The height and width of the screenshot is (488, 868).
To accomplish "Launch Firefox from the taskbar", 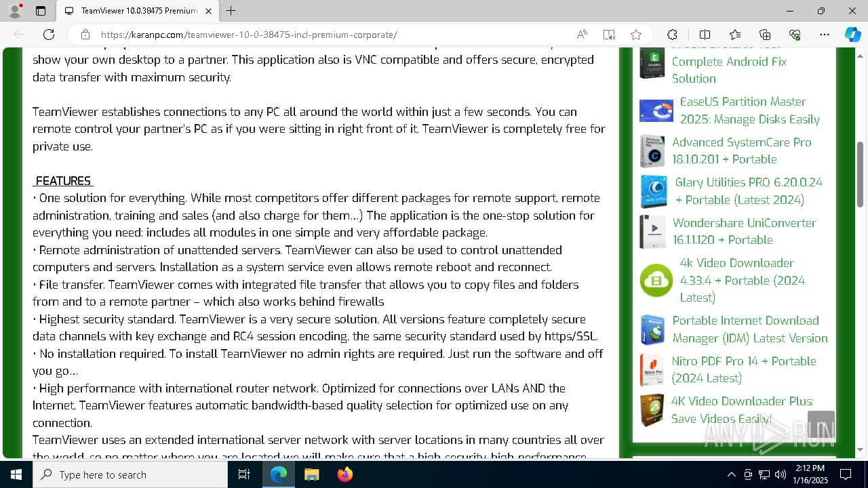I will point(344,474).
